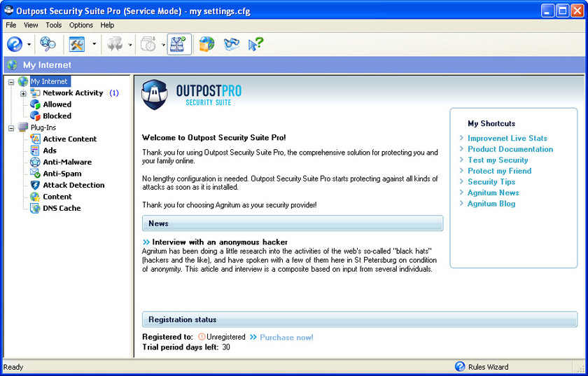Click the My Internet globe icon in tree
This screenshot has height=376, width=588.
(23, 81)
